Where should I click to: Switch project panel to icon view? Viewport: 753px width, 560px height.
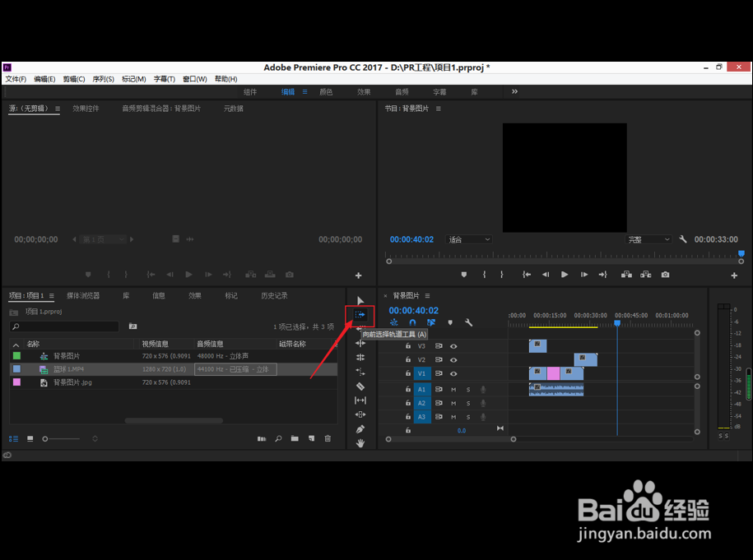(30, 438)
